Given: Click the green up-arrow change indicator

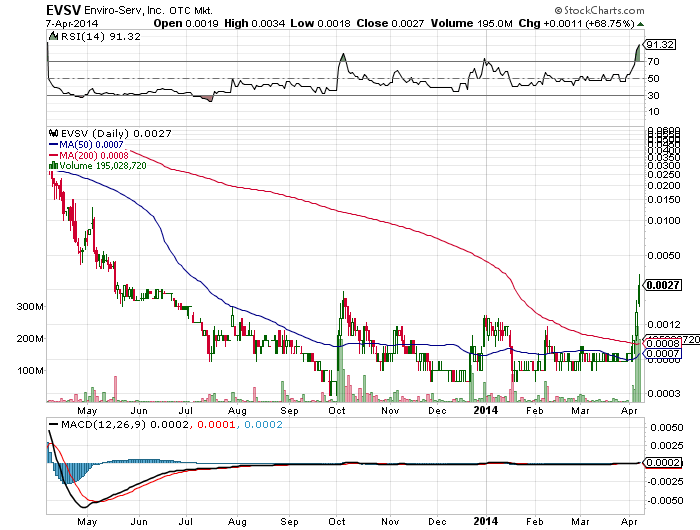Looking at the screenshot, I should [640, 24].
